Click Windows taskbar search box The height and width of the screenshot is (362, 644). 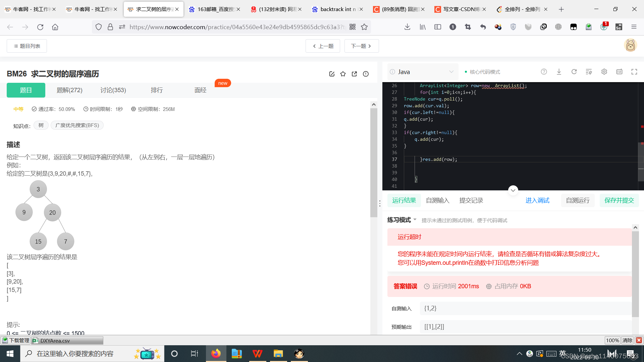point(92,354)
